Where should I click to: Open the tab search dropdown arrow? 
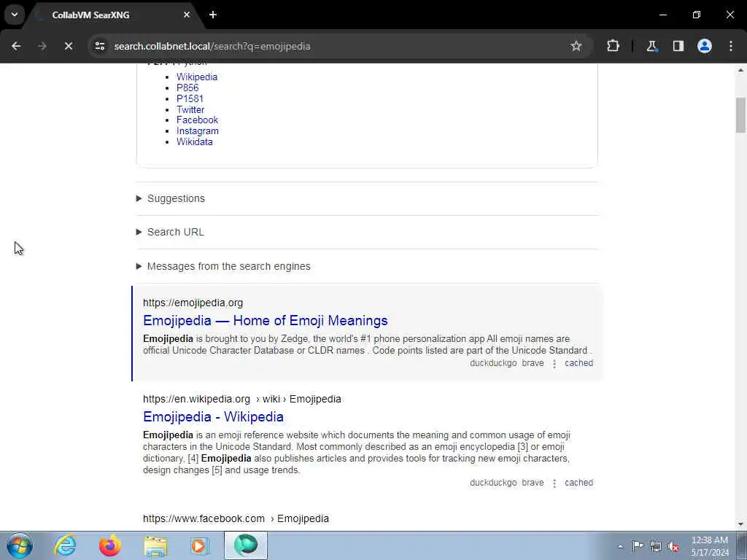coord(15,15)
